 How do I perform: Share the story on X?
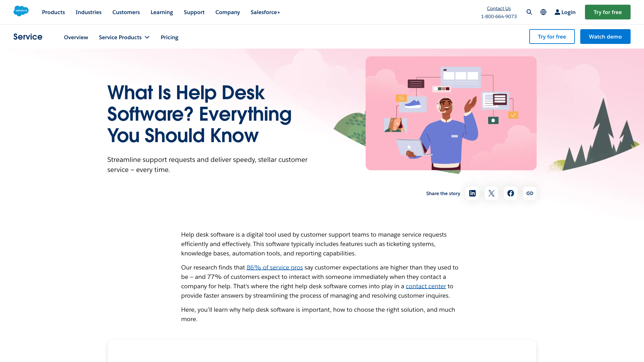click(x=491, y=193)
